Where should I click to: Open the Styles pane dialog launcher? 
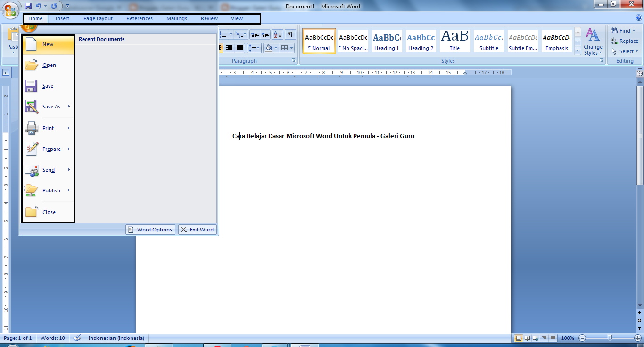click(601, 61)
